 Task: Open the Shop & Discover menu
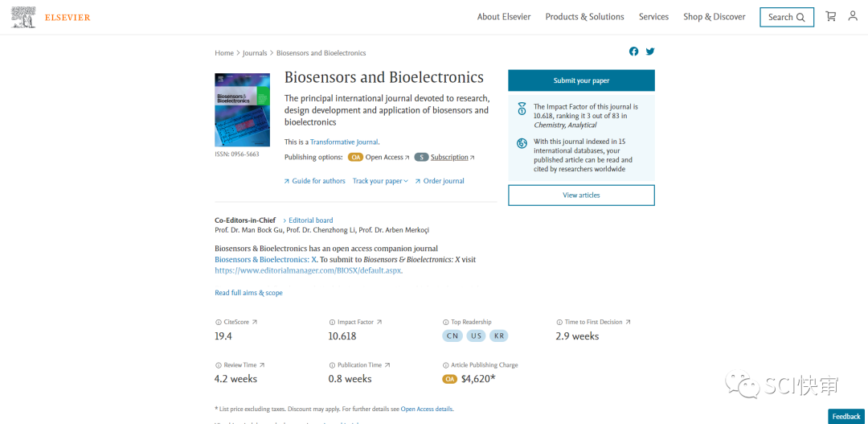coord(714,17)
